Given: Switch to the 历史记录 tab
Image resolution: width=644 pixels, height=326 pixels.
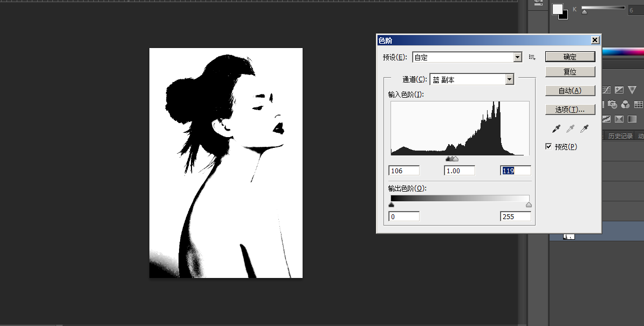Looking at the screenshot, I should coord(620,136).
